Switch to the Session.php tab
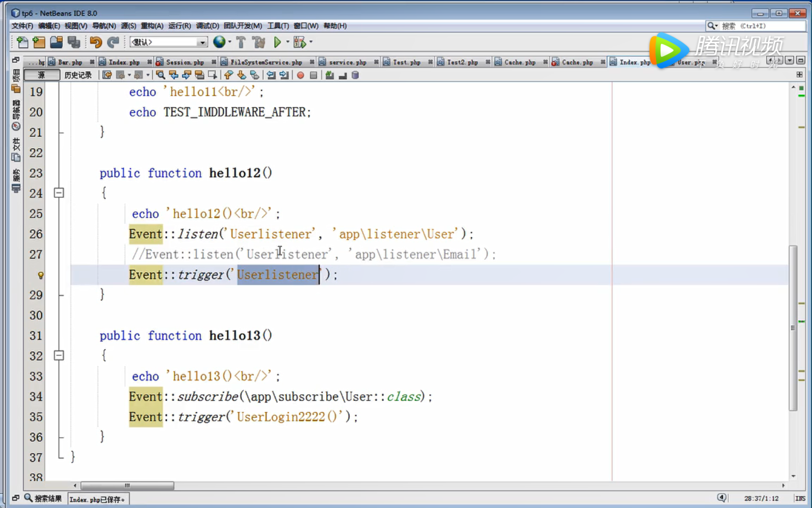The height and width of the screenshot is (508, 812). click(185, 62)
